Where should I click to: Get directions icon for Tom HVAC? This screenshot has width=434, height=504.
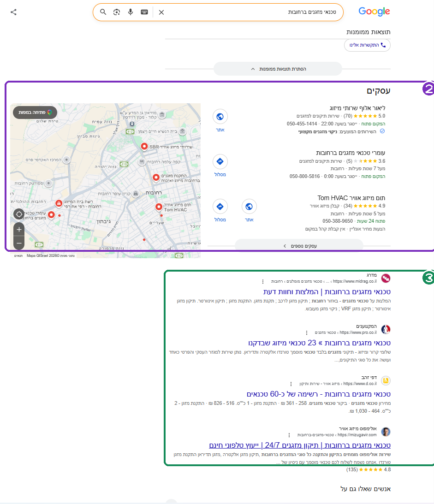(220, 207)
